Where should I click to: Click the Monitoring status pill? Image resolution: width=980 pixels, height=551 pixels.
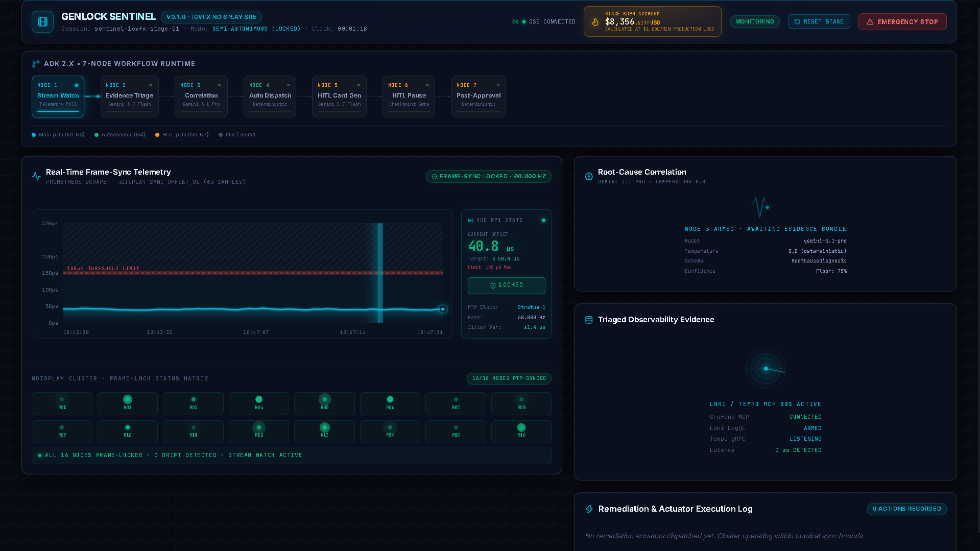click(755, 22)
